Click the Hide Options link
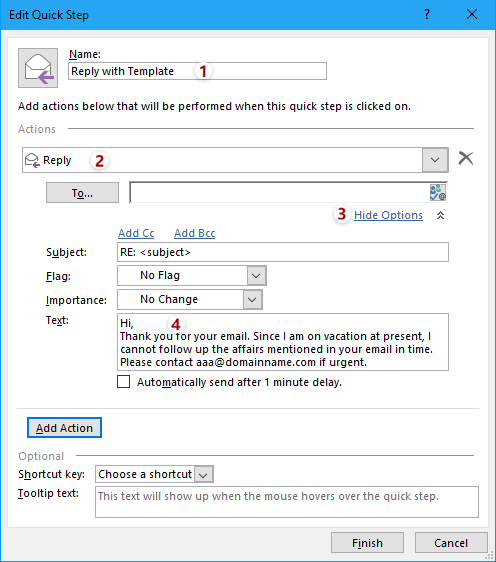The image size is (496, 562). click(x=388, y=215)
